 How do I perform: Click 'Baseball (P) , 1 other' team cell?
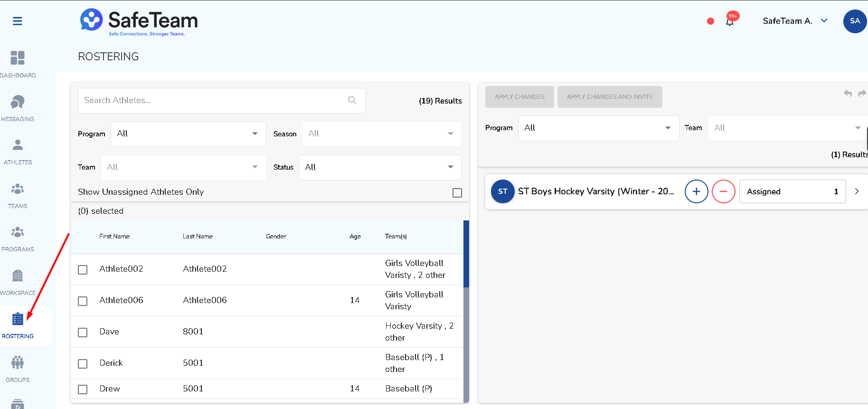(x=415, y=363)
